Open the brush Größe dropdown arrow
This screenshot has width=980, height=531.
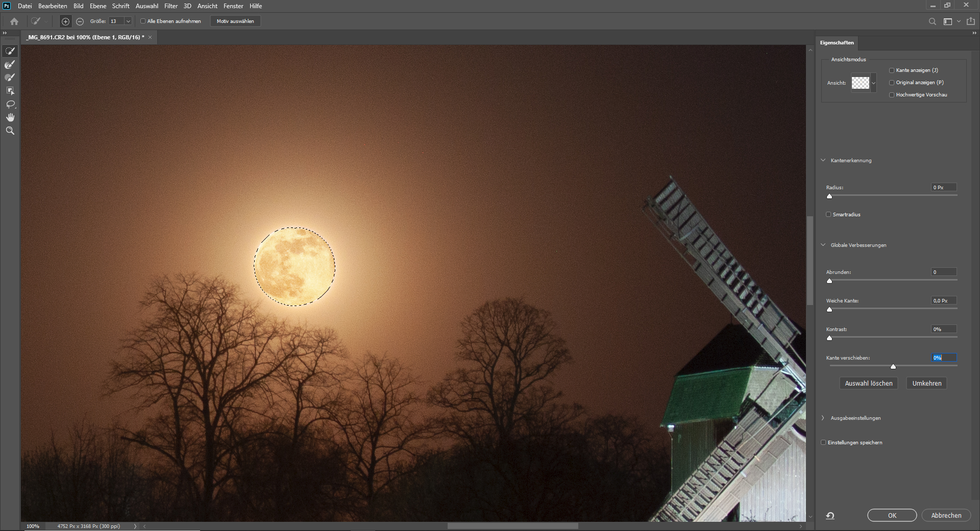point(128,21)
